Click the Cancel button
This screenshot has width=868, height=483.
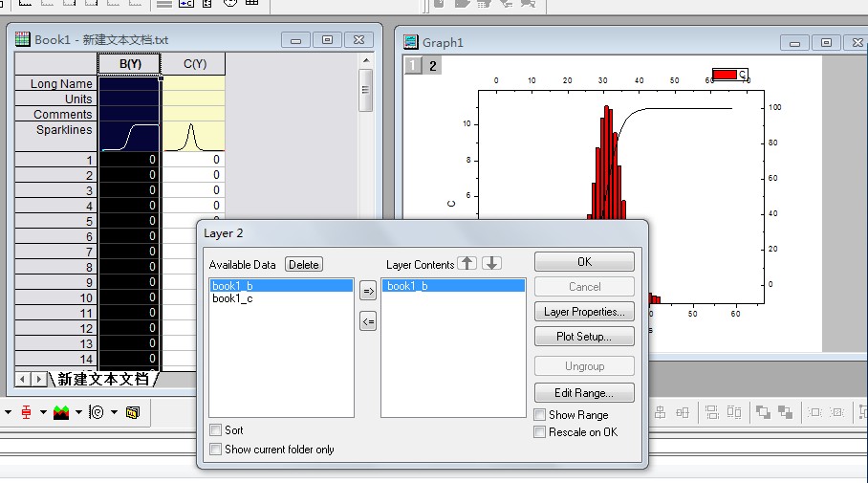(x=585, y=286)
